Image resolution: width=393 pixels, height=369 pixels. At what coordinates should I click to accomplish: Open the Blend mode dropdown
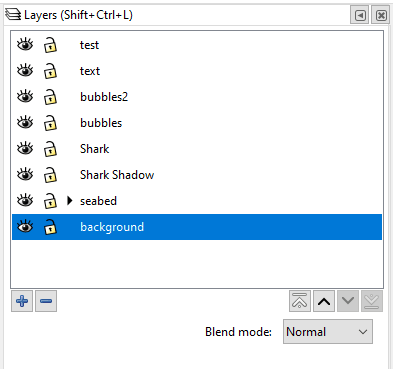pyautogui.click(x=328, y=332)
